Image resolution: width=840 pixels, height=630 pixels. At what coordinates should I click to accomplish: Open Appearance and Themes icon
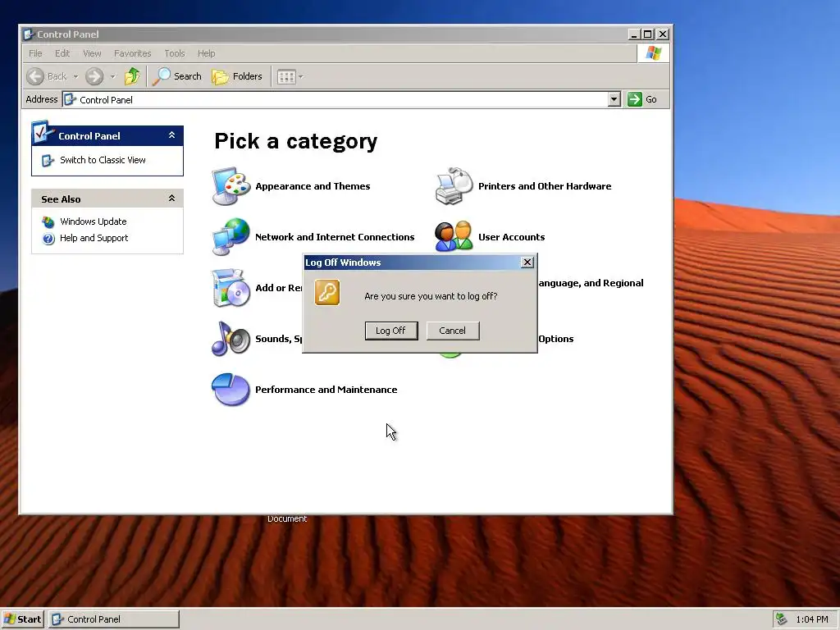tap(231, 186)
